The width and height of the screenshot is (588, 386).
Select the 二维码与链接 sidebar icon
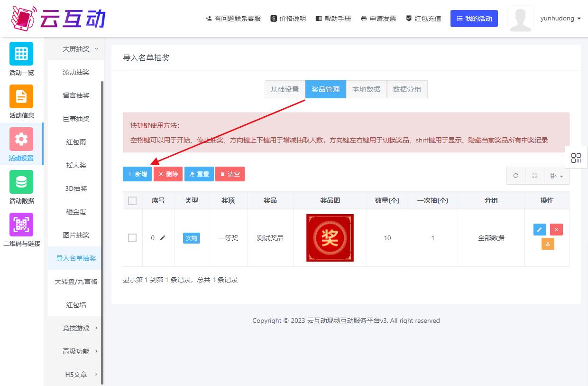(21, 230)
